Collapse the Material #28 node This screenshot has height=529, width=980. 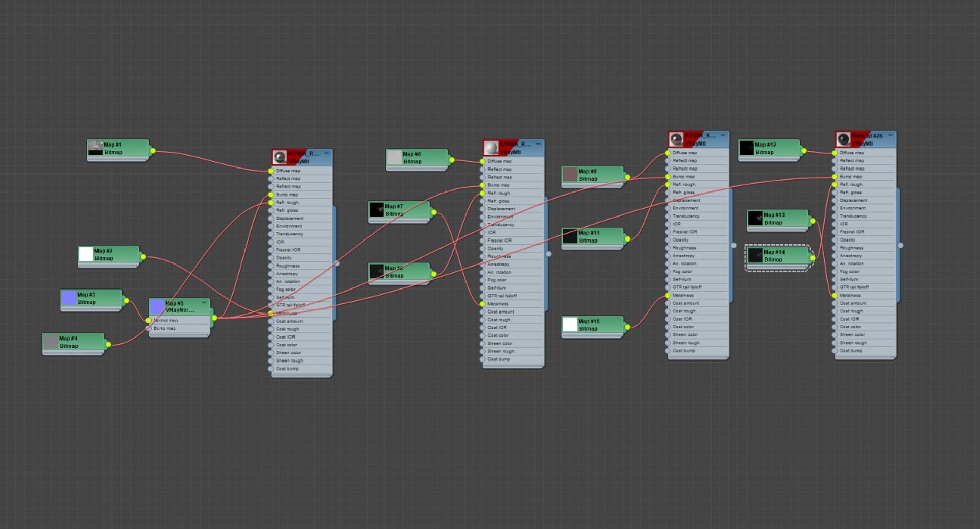(x=890, y=136)
